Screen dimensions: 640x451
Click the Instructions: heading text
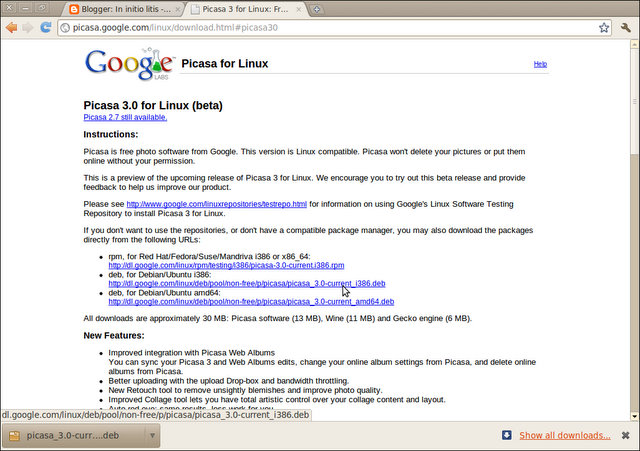point(111,134)
